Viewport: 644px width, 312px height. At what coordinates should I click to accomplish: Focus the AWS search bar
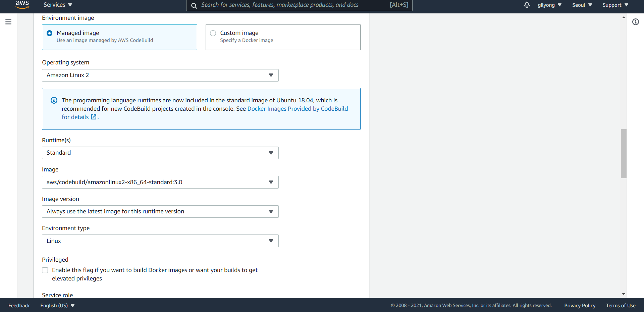point(299,5)
